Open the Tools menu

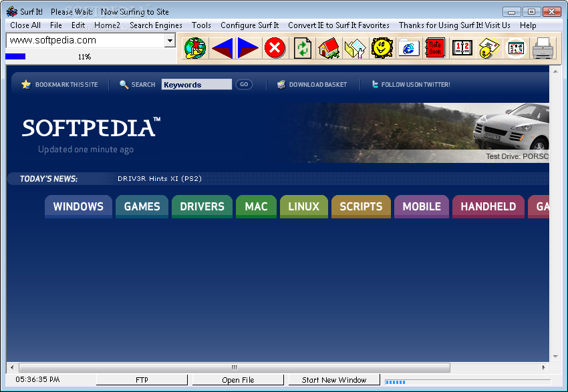click(x=201, y=25)
